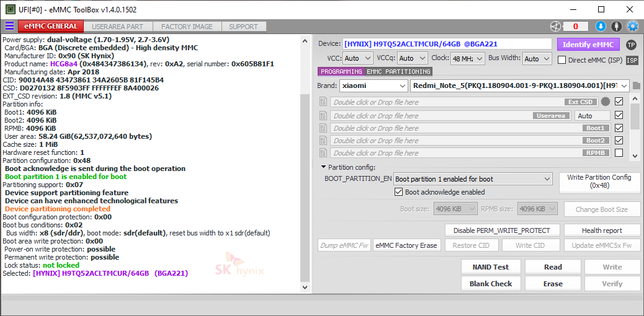Click the Auto size field on the Userarea row
Screen dimensions: 644x316
(x=592, y=116)
